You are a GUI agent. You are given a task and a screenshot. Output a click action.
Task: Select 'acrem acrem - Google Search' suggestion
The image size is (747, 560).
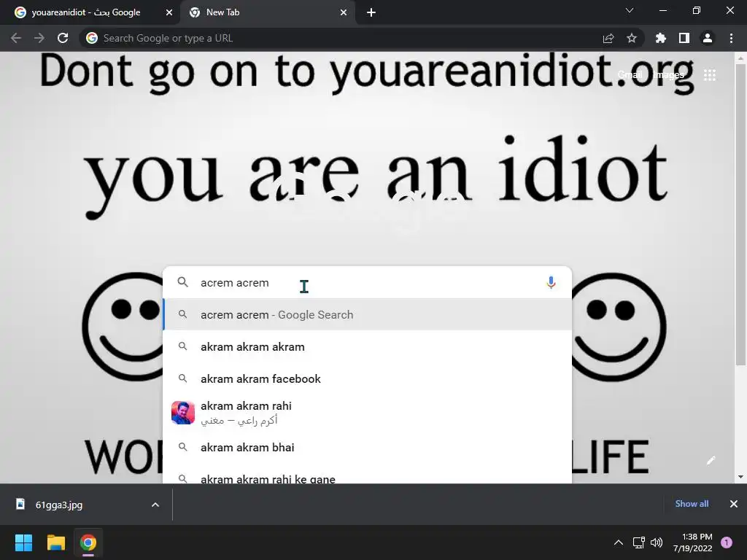[367, 314]
